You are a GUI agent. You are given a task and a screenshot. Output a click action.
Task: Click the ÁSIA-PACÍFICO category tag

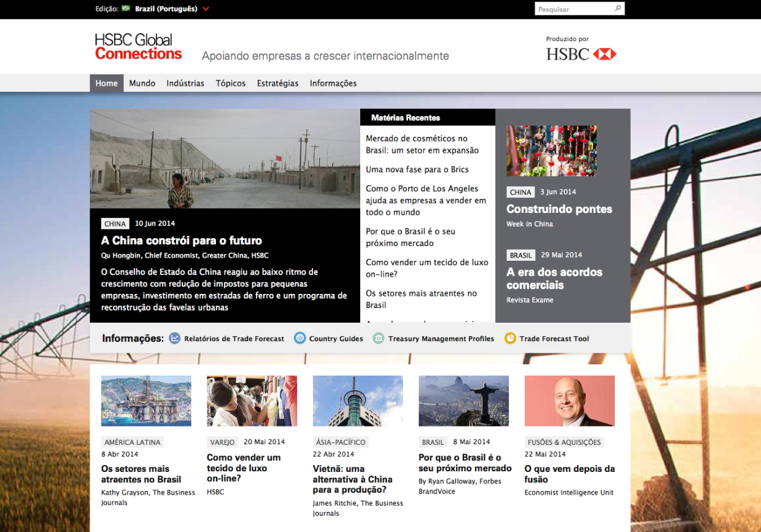[341, 442]
